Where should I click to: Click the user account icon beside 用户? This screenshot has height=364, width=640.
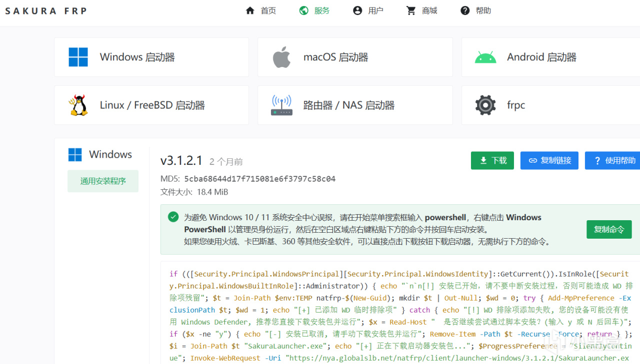pyautogui.click(x=357, y=10)
